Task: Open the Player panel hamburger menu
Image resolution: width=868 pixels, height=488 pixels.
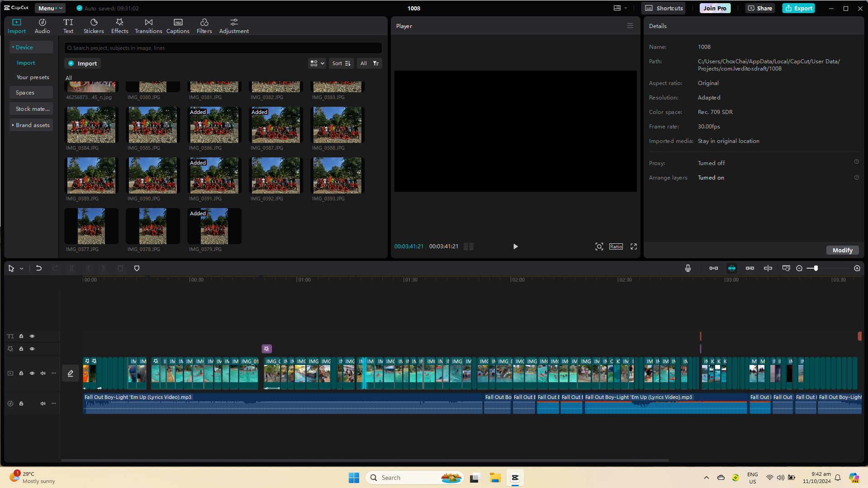Action: point(630,26)
